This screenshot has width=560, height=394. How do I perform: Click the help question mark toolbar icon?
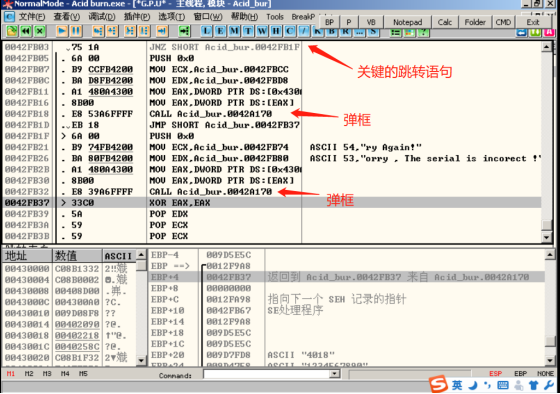click(423, 33)
